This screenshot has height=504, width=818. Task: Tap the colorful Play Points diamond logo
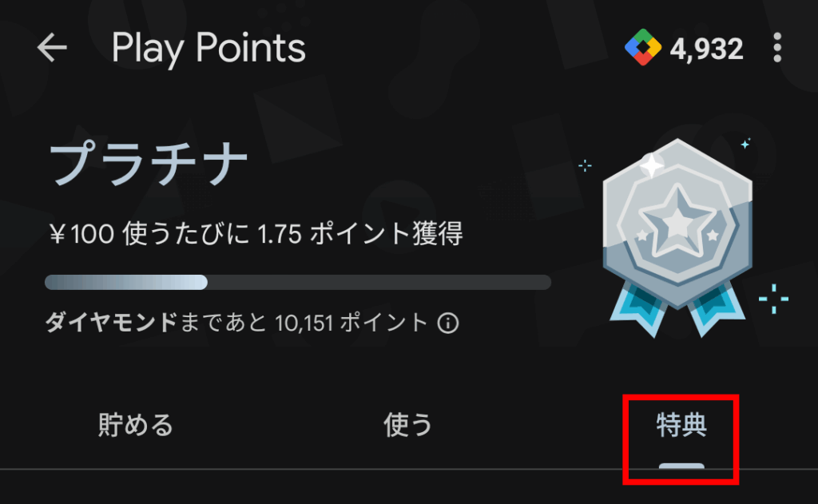tap(643, 47)
